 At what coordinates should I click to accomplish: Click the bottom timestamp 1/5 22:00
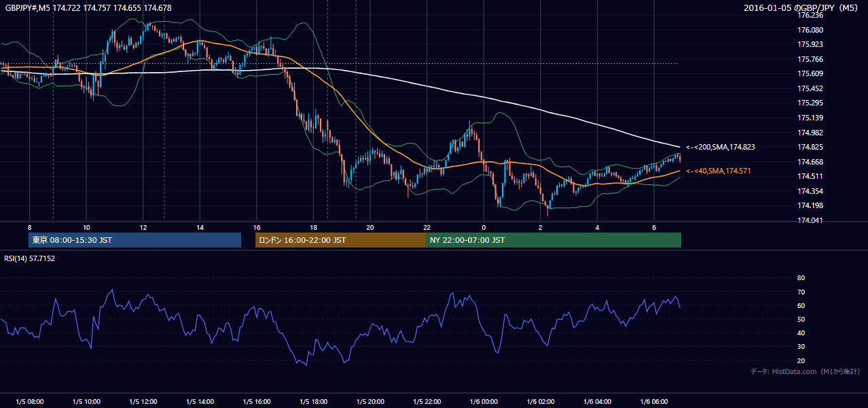427,402
